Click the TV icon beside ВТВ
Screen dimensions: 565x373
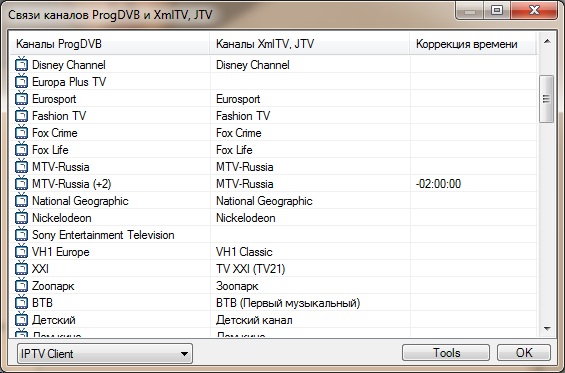pyautogui.click(x=21, y=302)
